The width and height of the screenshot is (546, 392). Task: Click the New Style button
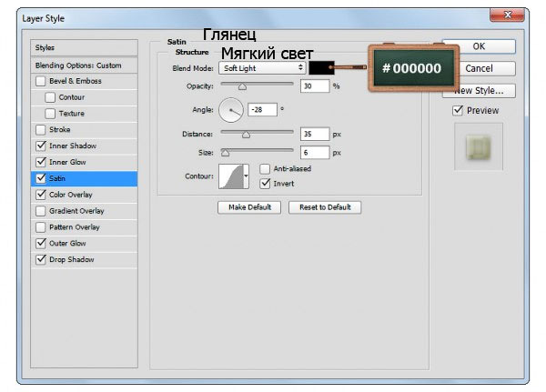[x=480, y=91]
